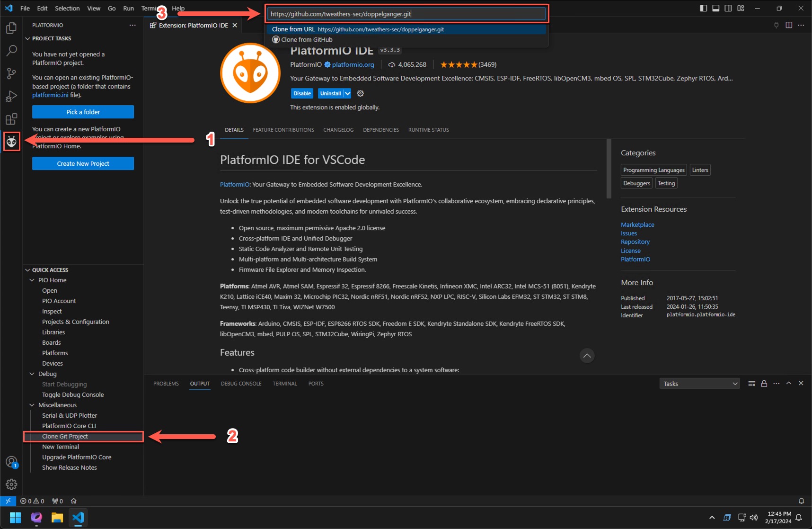
Task: Click the Visual Studio Code taskbar icon
Action: coord(78,517)
